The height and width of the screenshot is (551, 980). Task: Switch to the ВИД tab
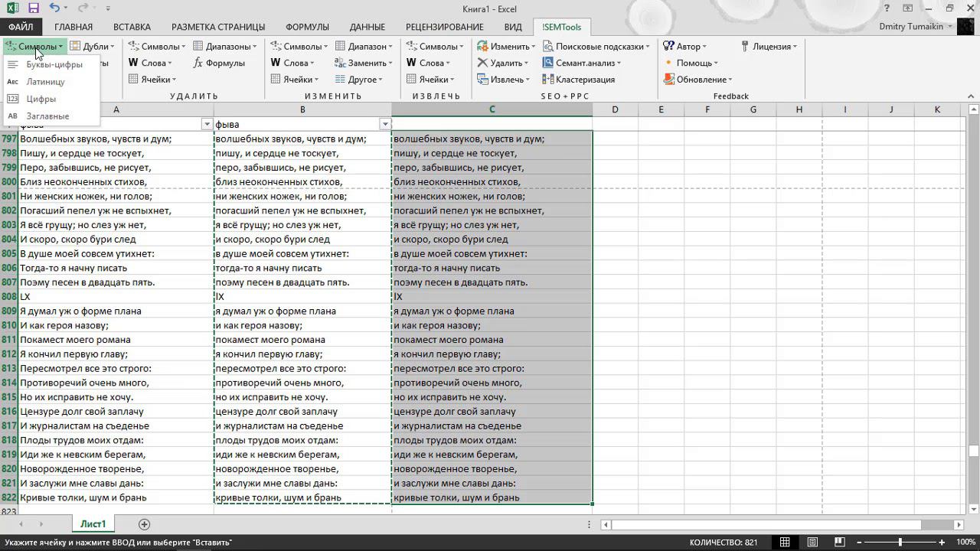[513, 27]
